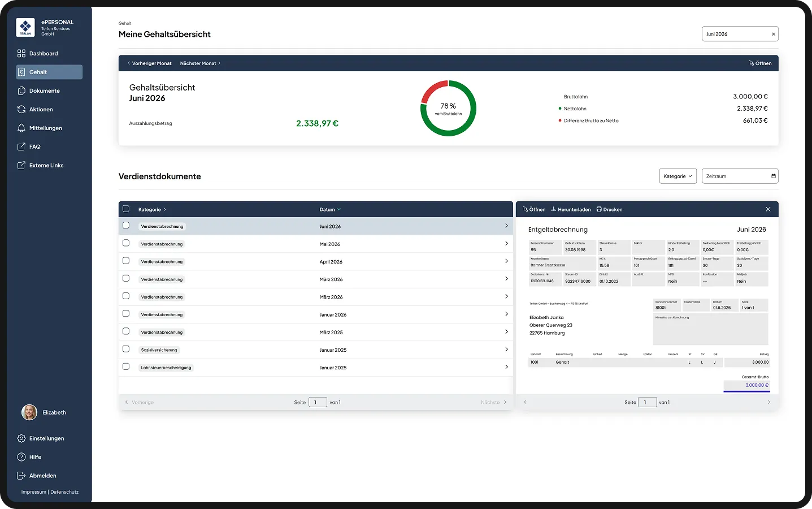The width and height of the screenshot is (812, 509).
Task: Check the Lohnsteuerbescheinigung row checkbox
Action: click(126, 366)
